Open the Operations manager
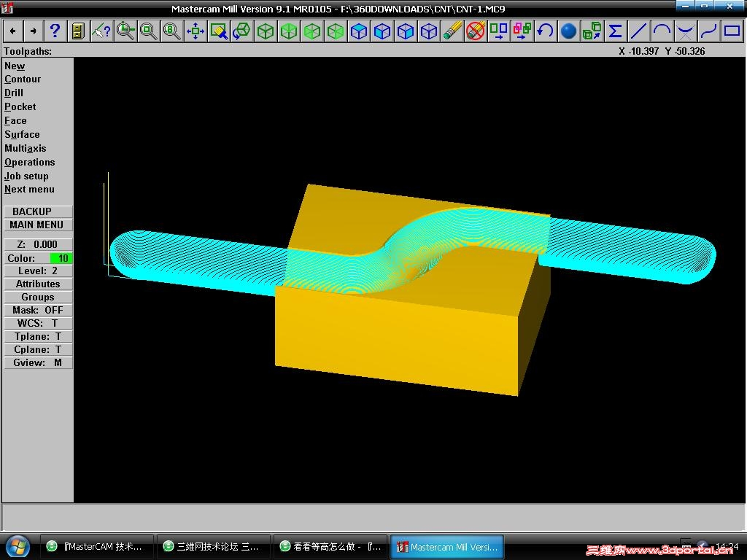 click(x=30, y=162)
